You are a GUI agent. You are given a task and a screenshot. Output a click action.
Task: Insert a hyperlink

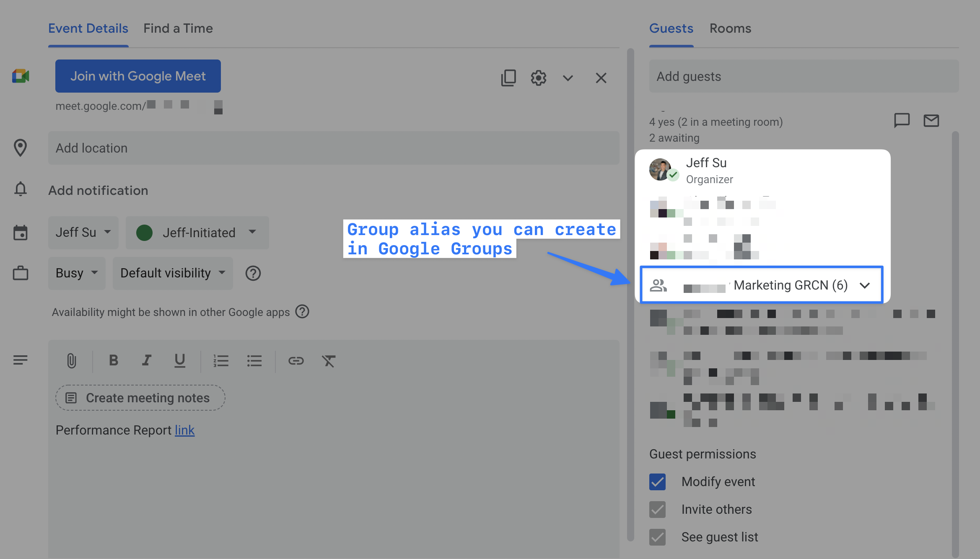pyautogui.click(x=296, y=361)
